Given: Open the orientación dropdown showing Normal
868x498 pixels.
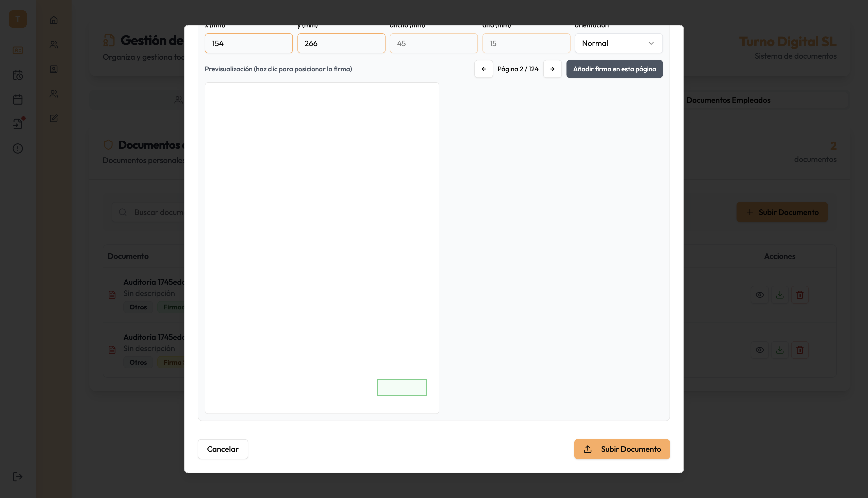Looking at the screenshot, I should (x=619, y=43).
